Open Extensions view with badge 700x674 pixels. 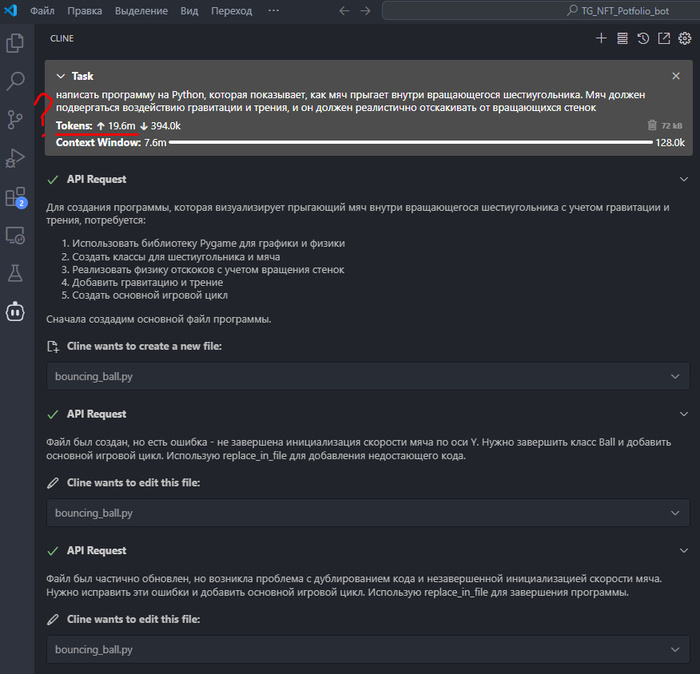(x=15, y=196)
